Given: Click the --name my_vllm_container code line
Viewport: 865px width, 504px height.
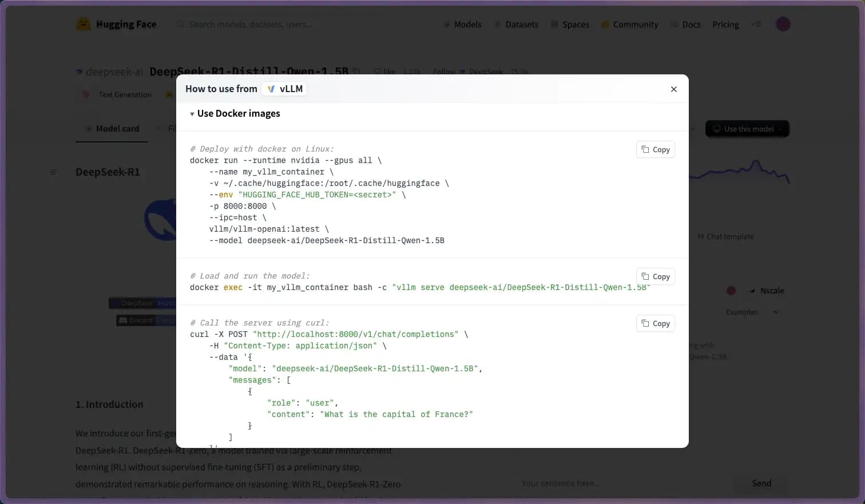Looking at the screenshot, I should coord(271,172).
